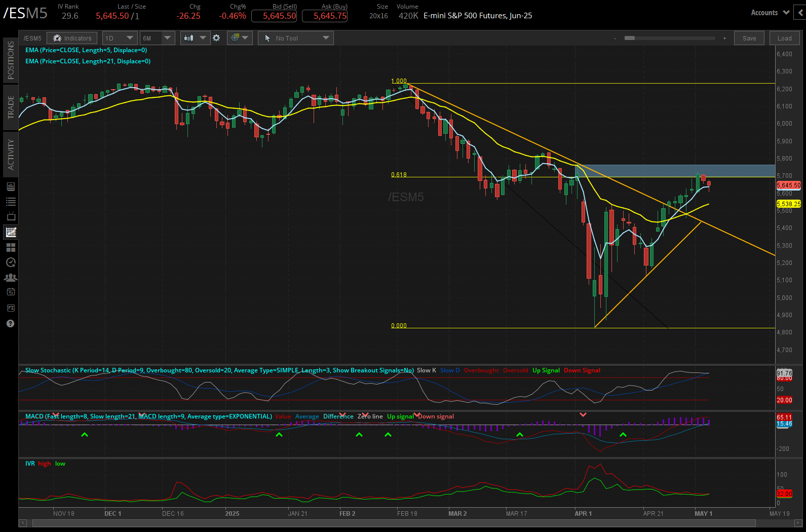Screen dimensions: 806x532
Task: Click the zoom slider handle
Action: (630, 38)
